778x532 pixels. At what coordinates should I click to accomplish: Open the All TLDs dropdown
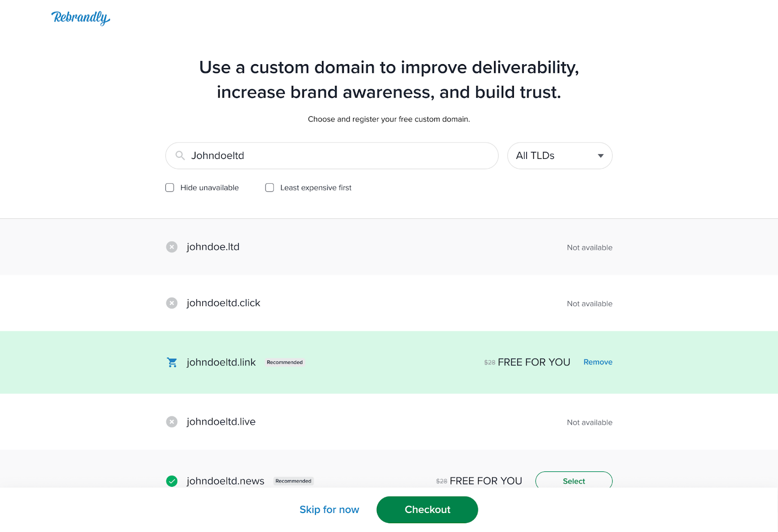tap(560, 155)
